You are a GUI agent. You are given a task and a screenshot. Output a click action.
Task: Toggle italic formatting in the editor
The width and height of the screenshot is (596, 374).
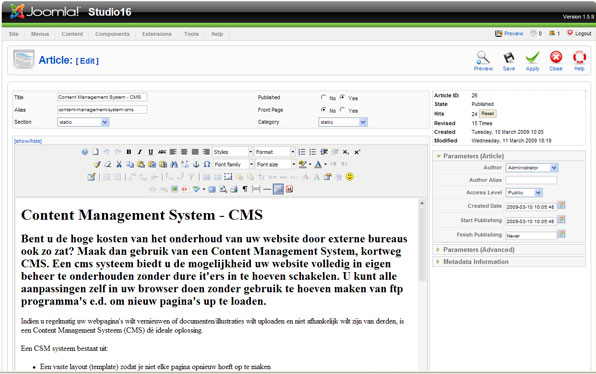[139, 152]
